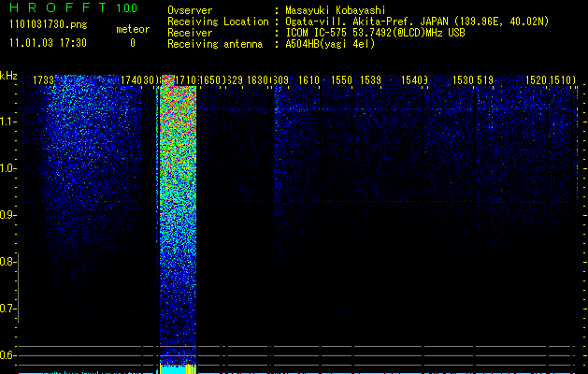Screen dimensions: 588x374
Task: Select the 1740 time marker
Action: [131, 80]
